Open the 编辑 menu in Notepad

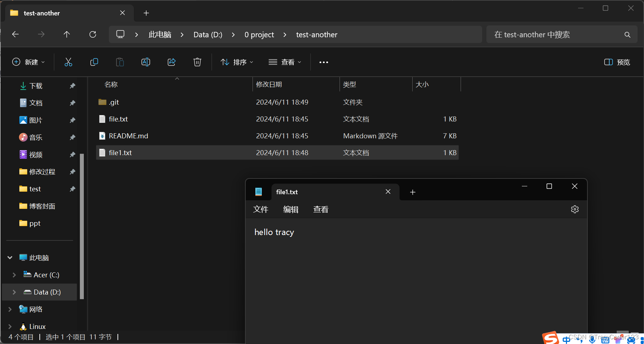coord(291,209)
